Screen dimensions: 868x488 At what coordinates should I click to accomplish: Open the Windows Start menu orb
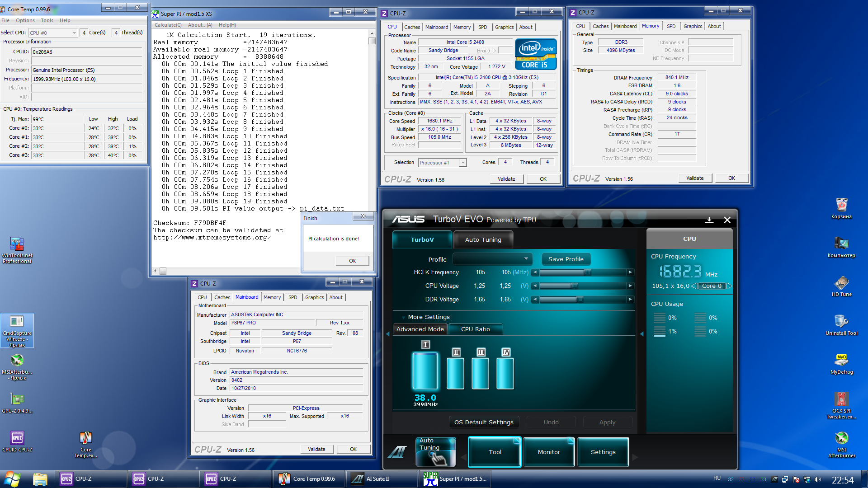point(12,479)
